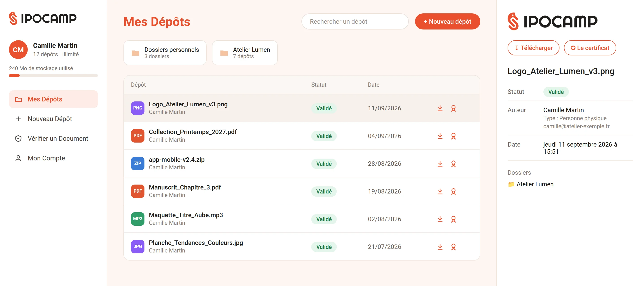The image size is (644, 286).
Task: Show certificate for Manuscrit_Chapitre_3.pdf
Action: [453, 191]
